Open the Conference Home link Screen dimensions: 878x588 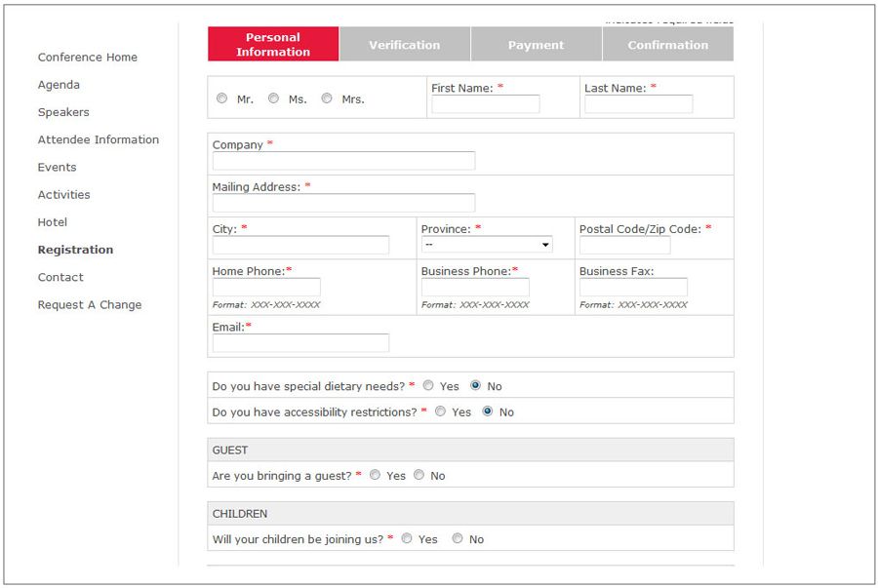pos(88,58)
